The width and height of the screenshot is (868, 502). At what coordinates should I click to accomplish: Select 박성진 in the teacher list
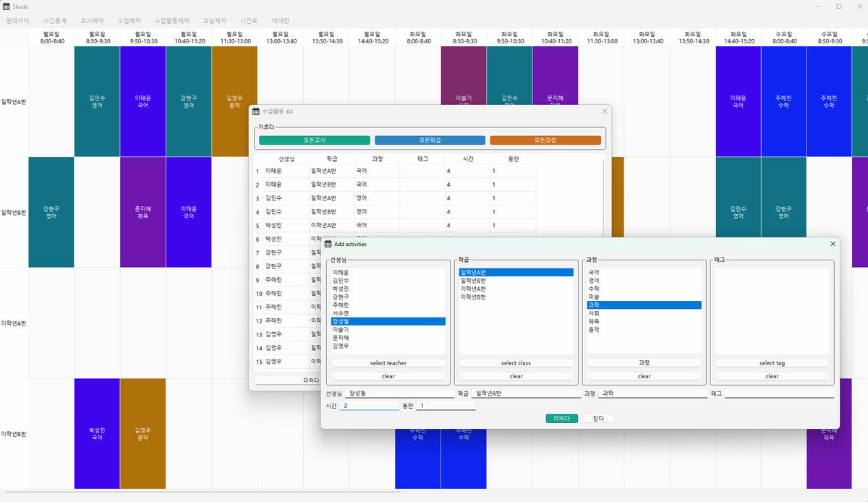[x=388, y=289]
